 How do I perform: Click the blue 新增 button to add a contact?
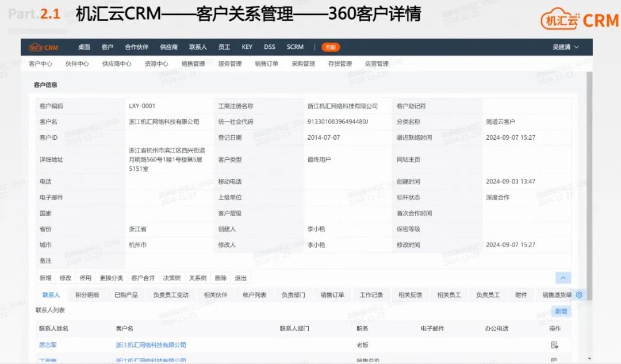(x=562, y=310)
